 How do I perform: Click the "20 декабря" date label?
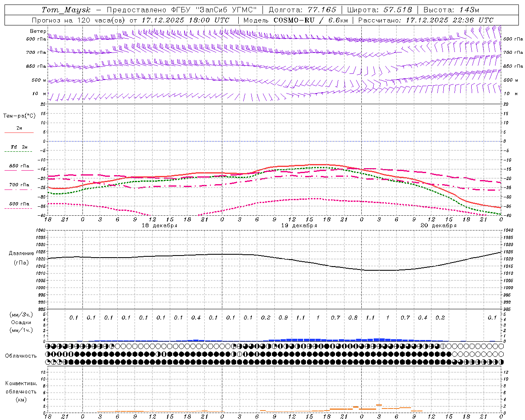pyautogui.click(x=438, y=226)
